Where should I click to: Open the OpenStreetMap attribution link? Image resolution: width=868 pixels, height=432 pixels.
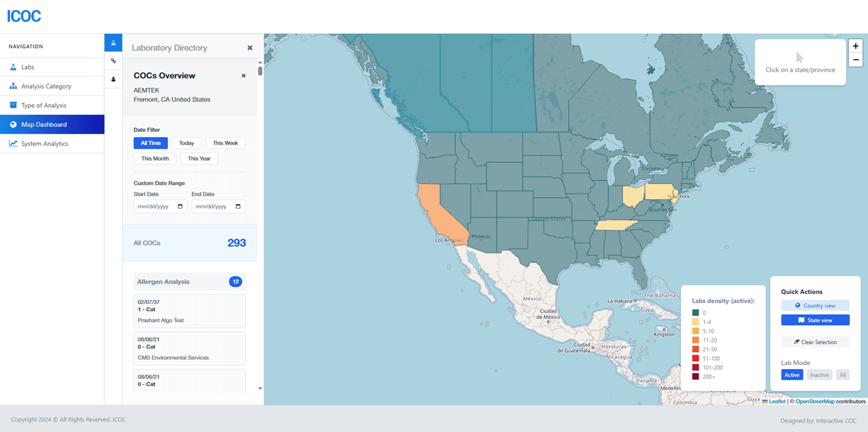pos(815,401)
